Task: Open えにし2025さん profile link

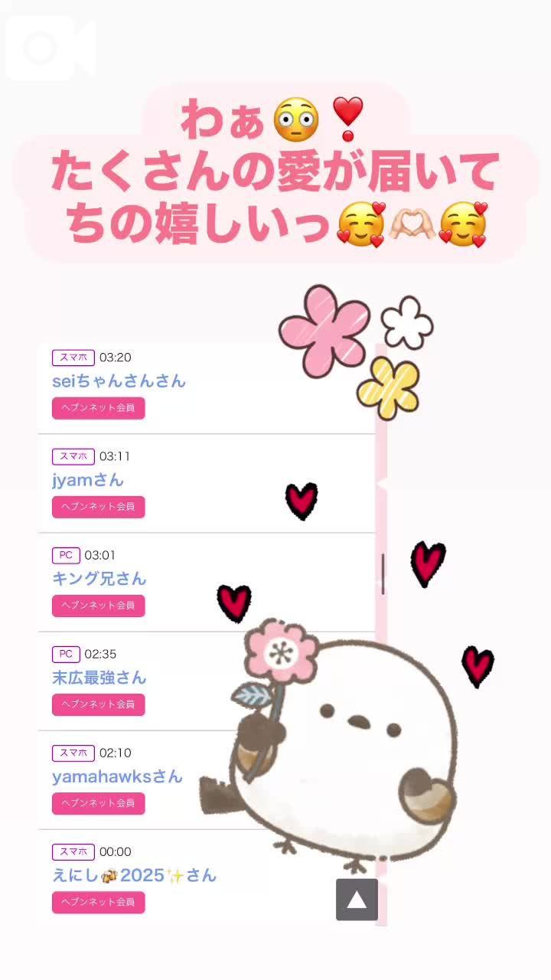Action: tap(134, 875)
